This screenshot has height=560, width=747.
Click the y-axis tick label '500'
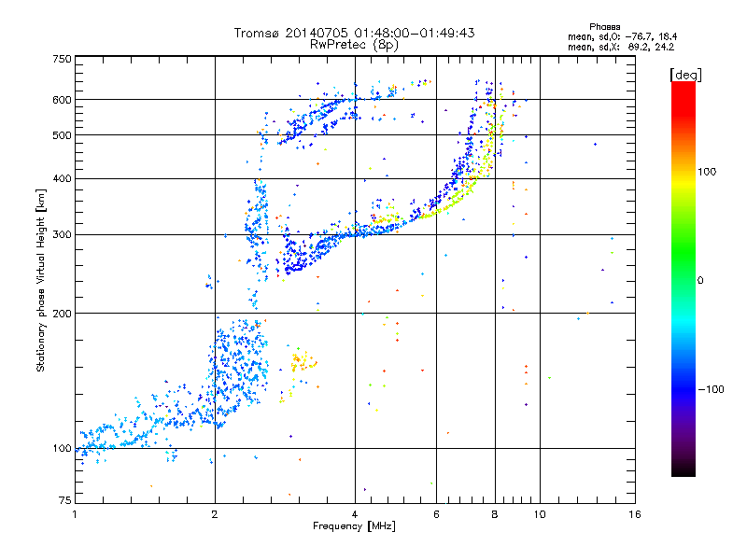[x=62, y=135]
